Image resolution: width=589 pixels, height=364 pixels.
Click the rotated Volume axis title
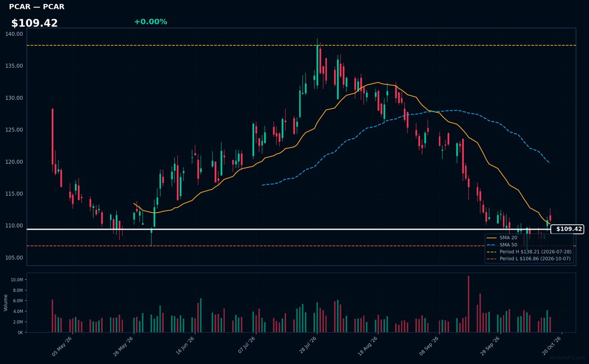[6, 303]
